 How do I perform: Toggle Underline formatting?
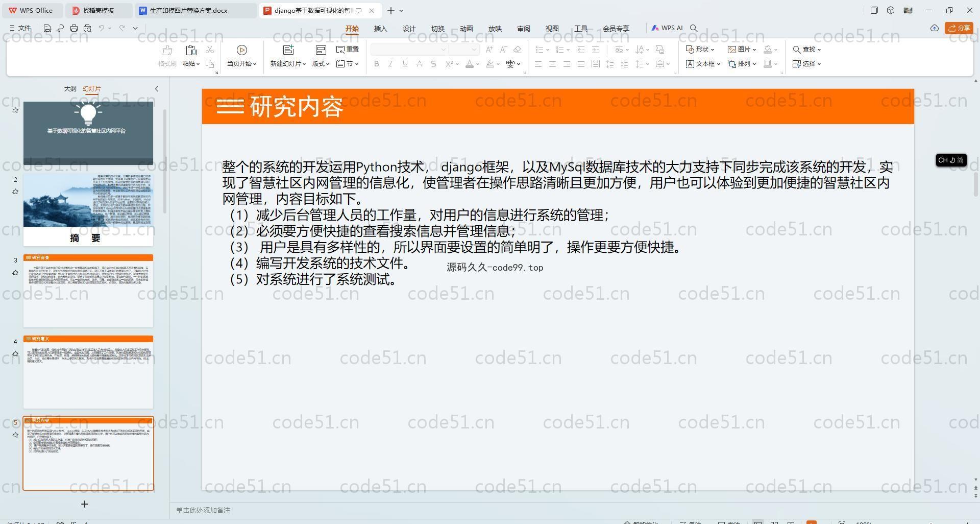point(405,64)
